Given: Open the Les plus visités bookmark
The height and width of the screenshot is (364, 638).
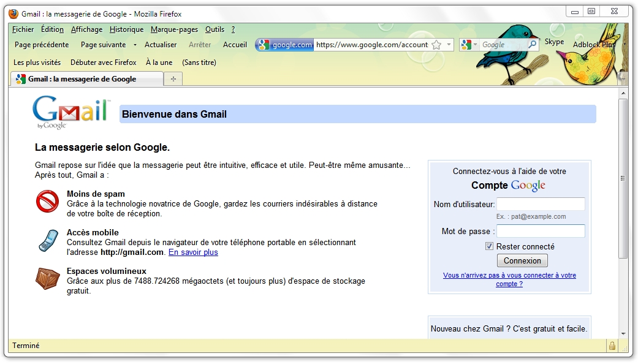Looking at the screenshot, I should pos(37,63).
